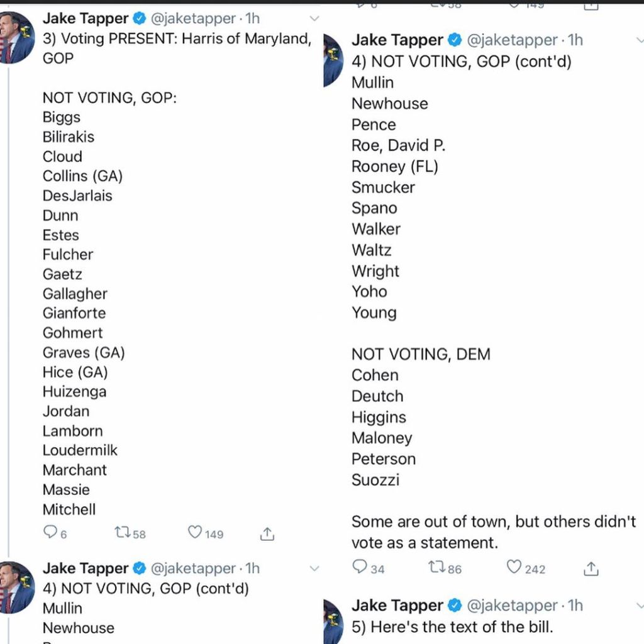
Task: Click verified badge on the 'Voting PRESENT' tweet
Action: 139,19
